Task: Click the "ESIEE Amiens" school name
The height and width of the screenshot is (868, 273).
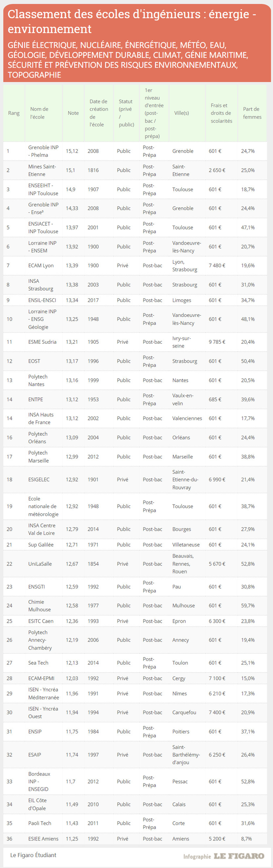Action: pos(43,838)
